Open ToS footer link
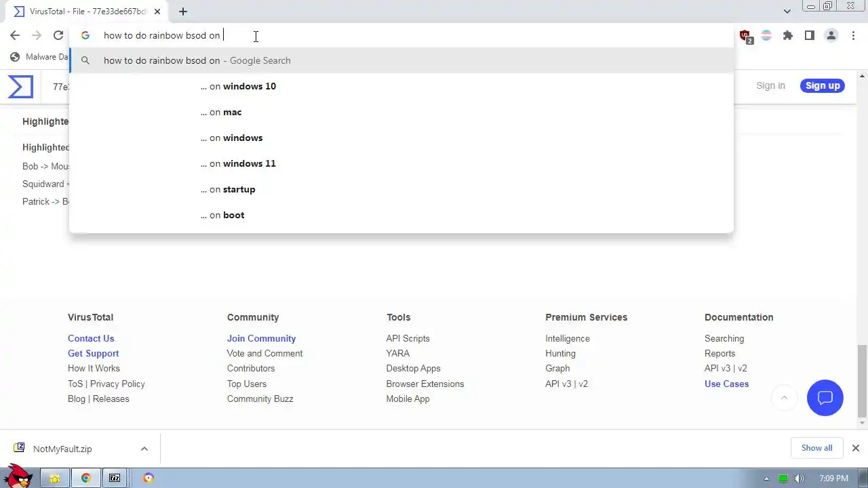 (75, 384)
